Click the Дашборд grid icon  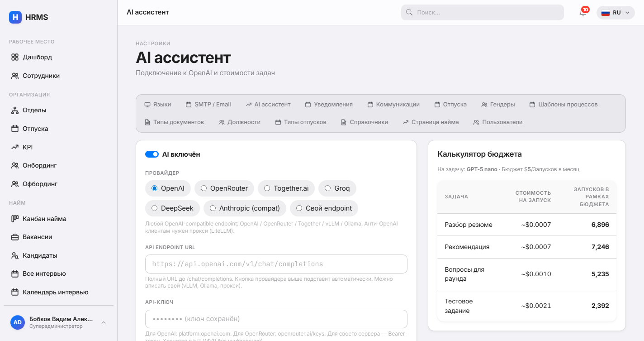point(15,57)
